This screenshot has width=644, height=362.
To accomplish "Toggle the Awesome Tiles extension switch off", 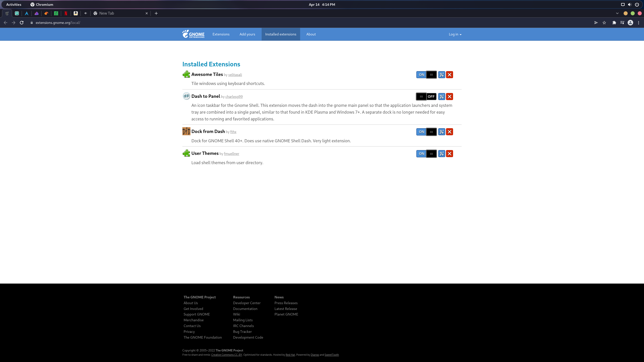I will pyautogui.click(x=426, y=75).
